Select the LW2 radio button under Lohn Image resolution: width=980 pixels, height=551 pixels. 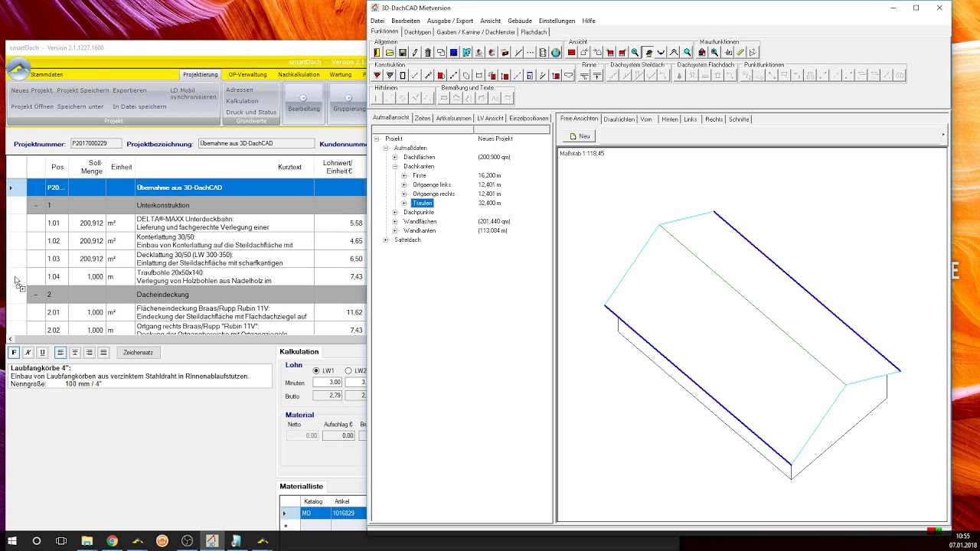348,370
